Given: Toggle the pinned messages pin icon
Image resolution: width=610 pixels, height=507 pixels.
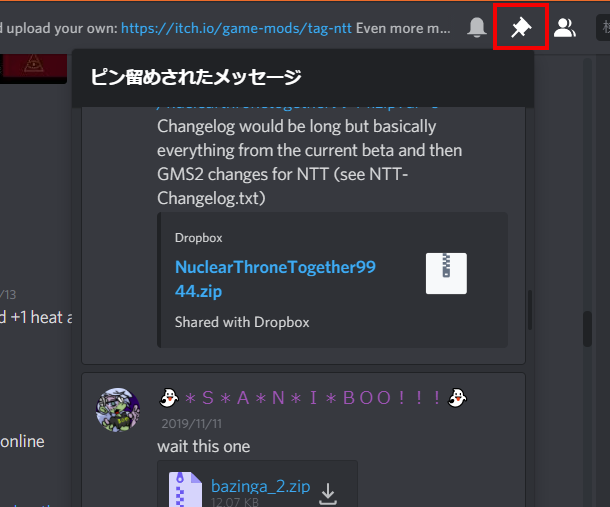Looking at the screenshot, I should click(x=521, y=27).
